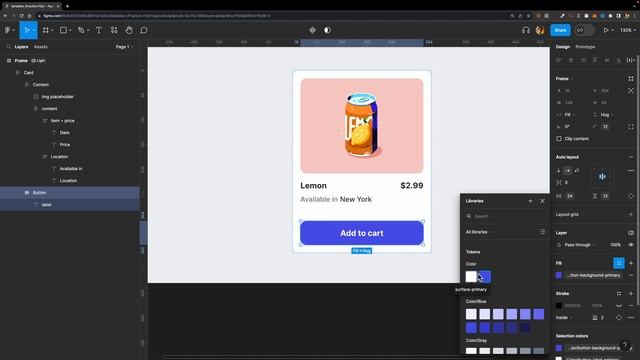Select the label layer row
This screenshot has width=640, height=360.
(70, 204)
